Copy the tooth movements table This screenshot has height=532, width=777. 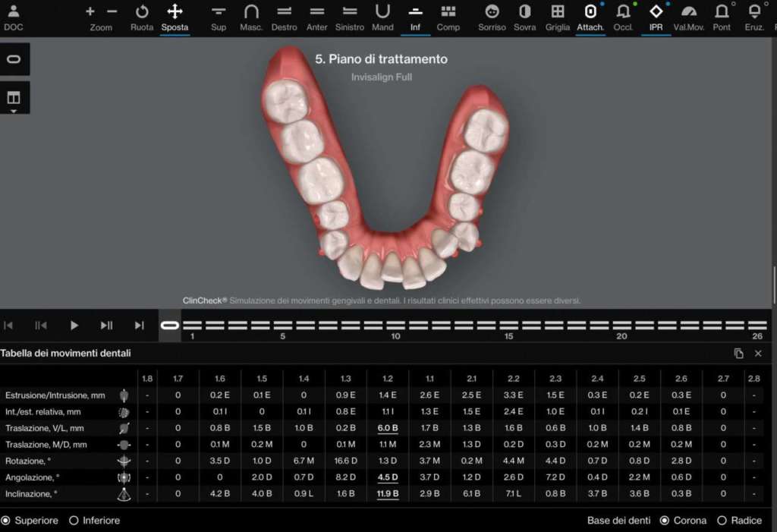coord(738,353)
